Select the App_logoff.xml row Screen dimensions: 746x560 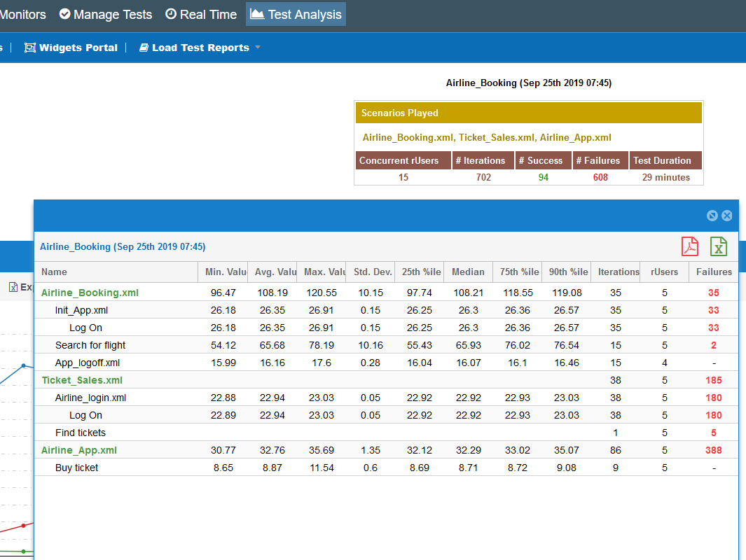click(387, 363)
